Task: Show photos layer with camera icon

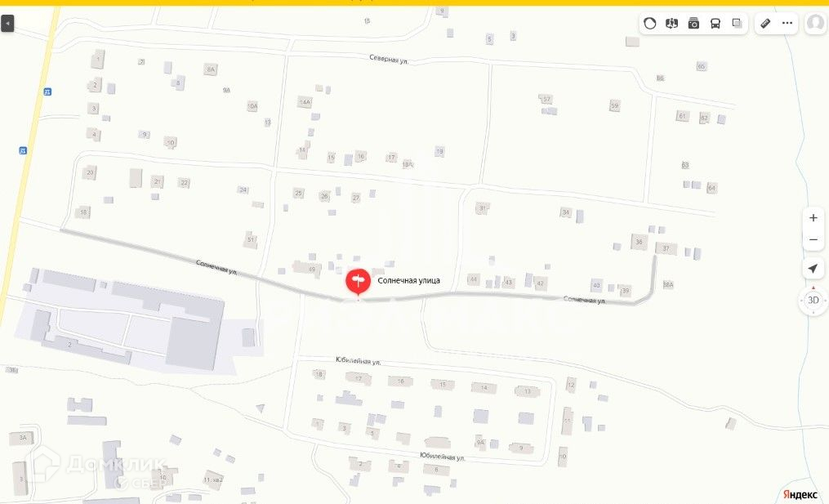Action: pos(693,23)
